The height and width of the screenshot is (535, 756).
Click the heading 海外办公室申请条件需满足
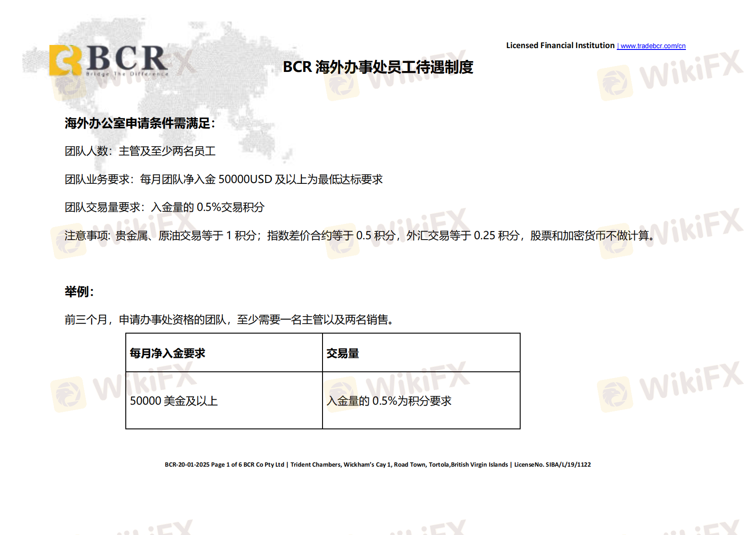(x=140, y=123)
